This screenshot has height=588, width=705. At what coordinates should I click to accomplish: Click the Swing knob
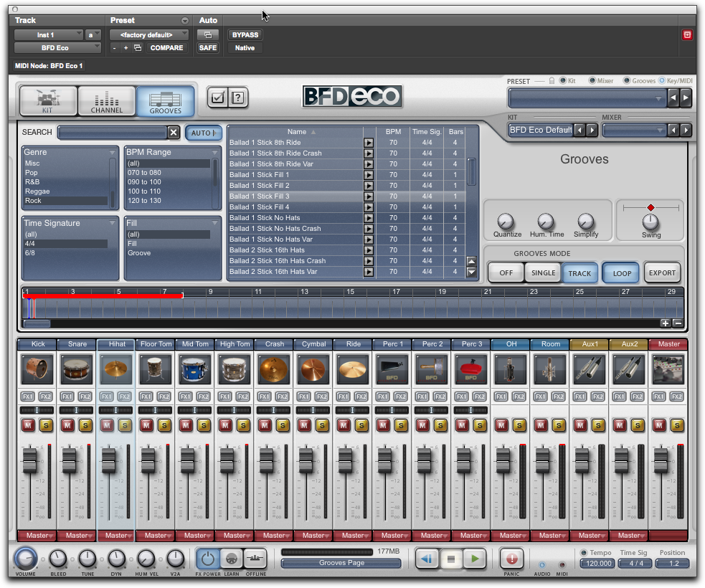pyautogui.click(x=650, y=222)
